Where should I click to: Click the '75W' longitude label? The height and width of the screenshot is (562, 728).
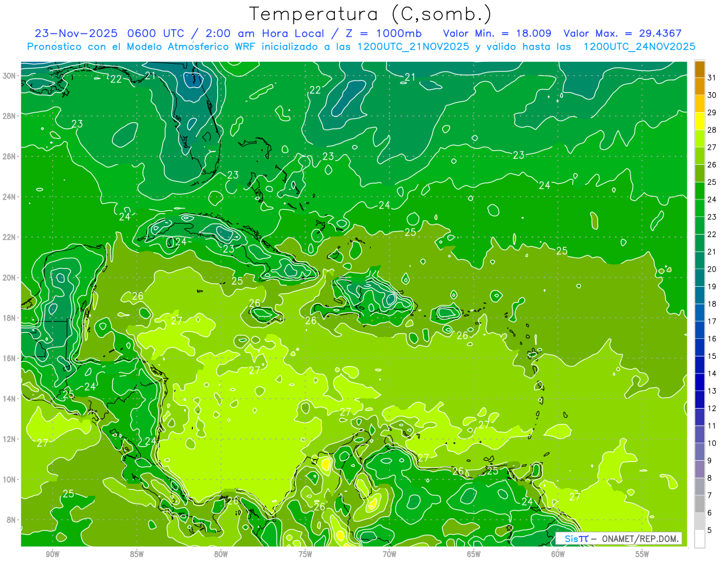(305, 554)
